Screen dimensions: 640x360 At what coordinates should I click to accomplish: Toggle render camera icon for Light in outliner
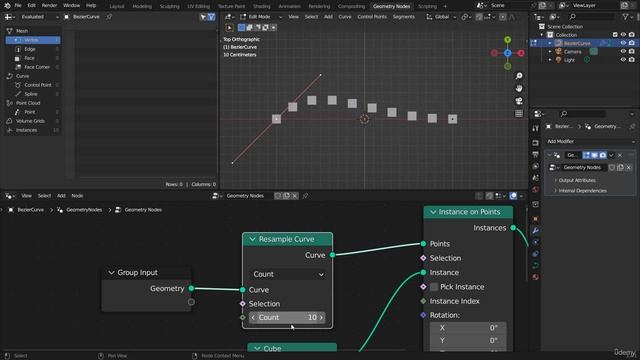[x=631, y=60]
